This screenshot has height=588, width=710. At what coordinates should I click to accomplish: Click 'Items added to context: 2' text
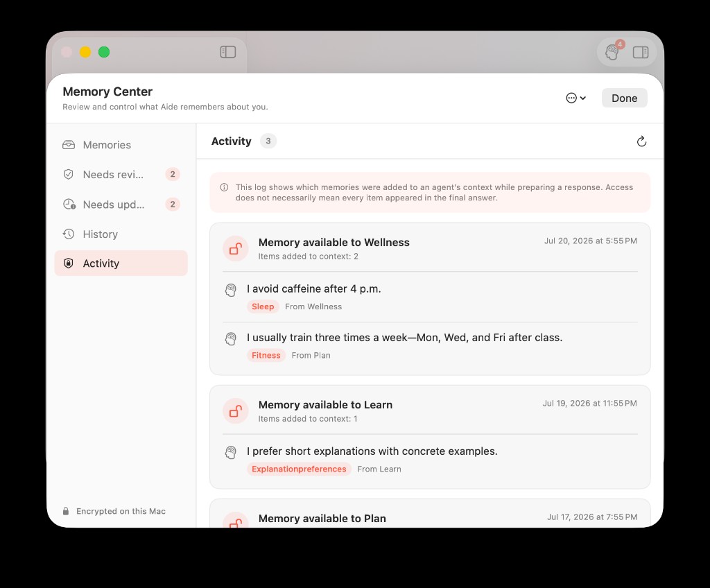click(309, 257)
